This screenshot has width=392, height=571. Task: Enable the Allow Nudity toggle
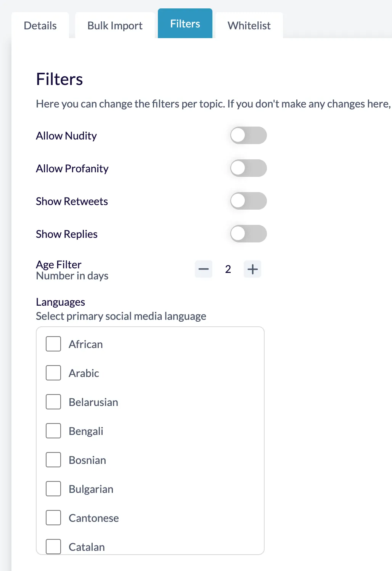coord(248,135)
